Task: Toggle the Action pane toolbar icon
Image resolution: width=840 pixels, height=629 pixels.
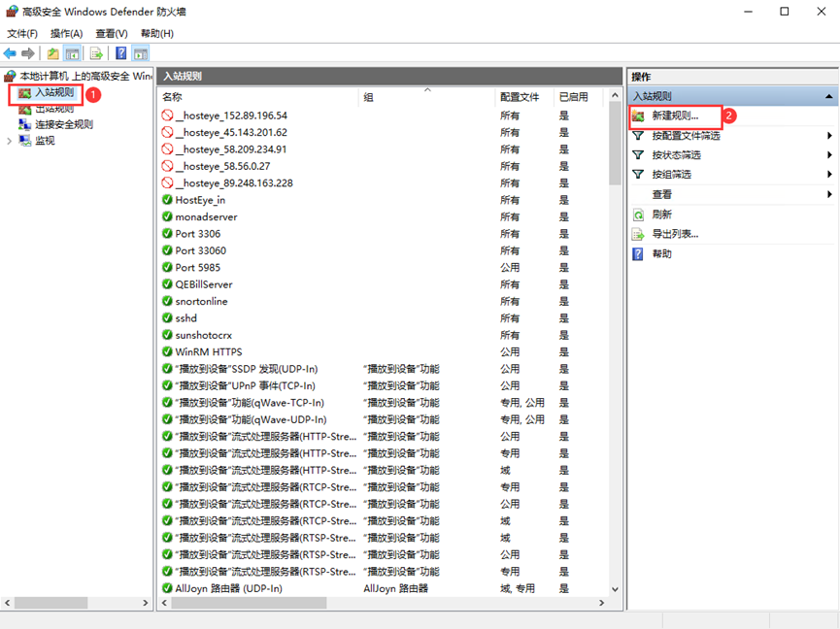Action: 141,53
